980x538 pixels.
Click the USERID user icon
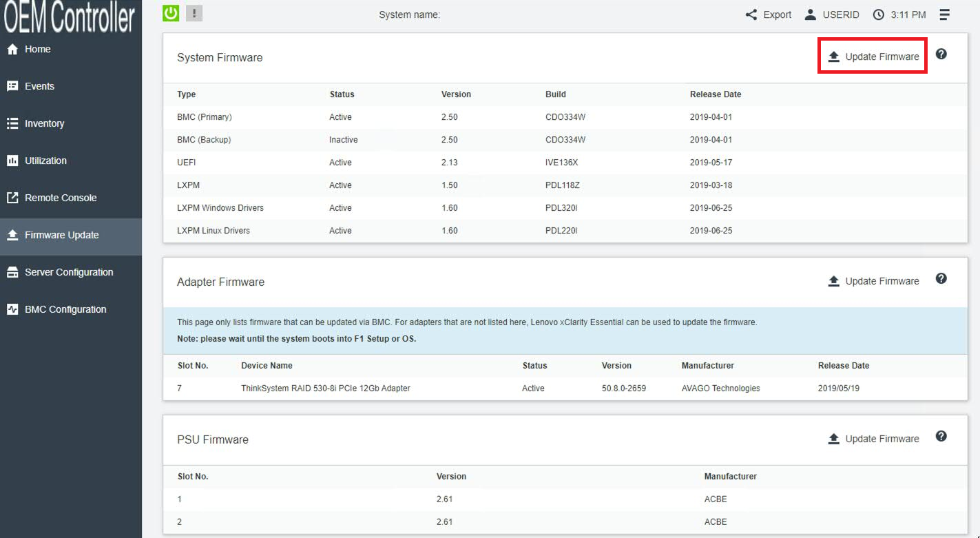coord(811,14)
